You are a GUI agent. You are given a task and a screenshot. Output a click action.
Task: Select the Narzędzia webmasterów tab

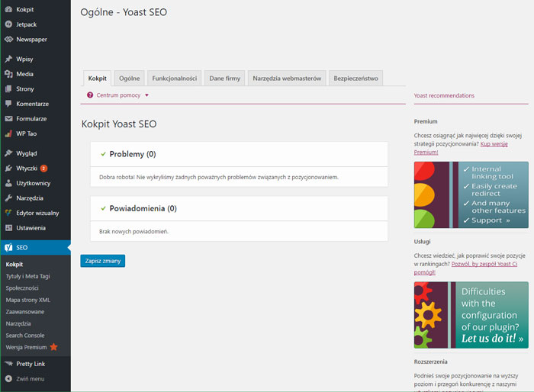point(287,79)
